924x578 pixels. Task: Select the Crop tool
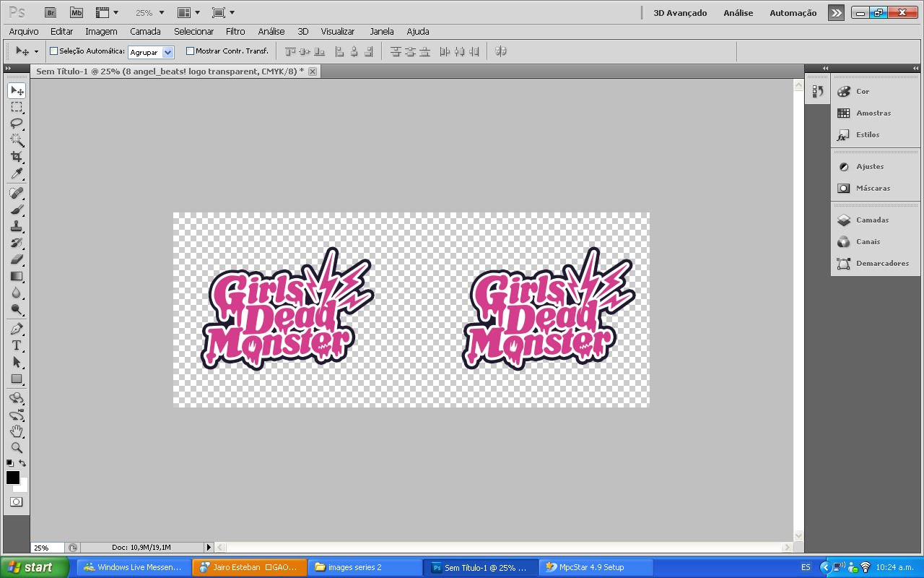point(17,157)
